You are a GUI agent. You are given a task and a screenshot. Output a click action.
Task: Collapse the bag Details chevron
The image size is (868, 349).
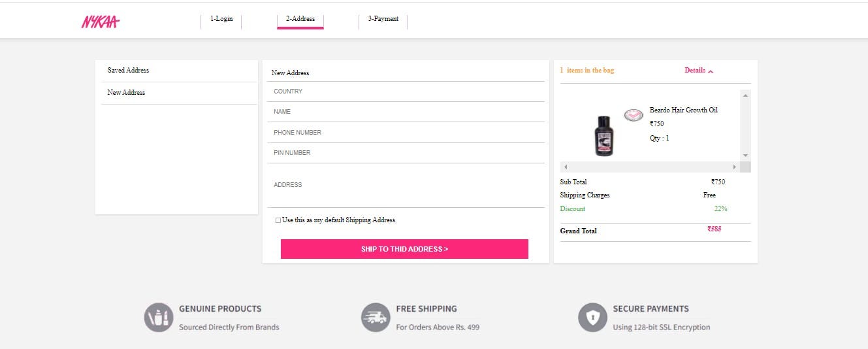711,71
